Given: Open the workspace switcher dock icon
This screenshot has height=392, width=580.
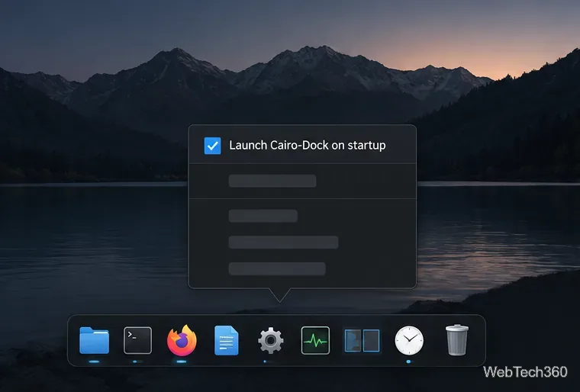Looking at the screenshot, I should [x=362, y=340].
